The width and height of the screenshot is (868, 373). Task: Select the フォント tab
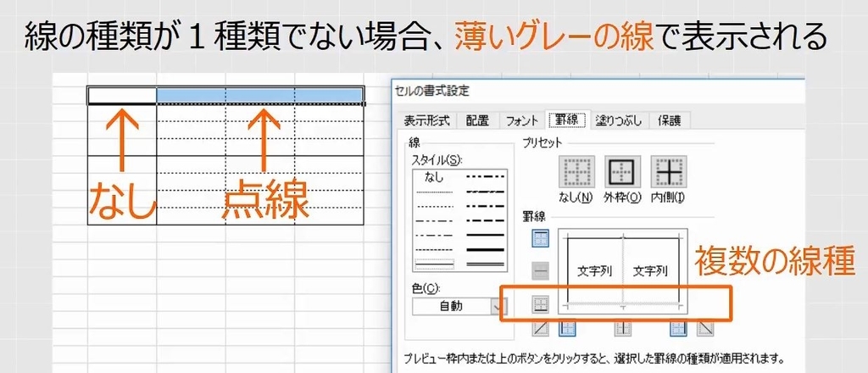tap(521, 120)
